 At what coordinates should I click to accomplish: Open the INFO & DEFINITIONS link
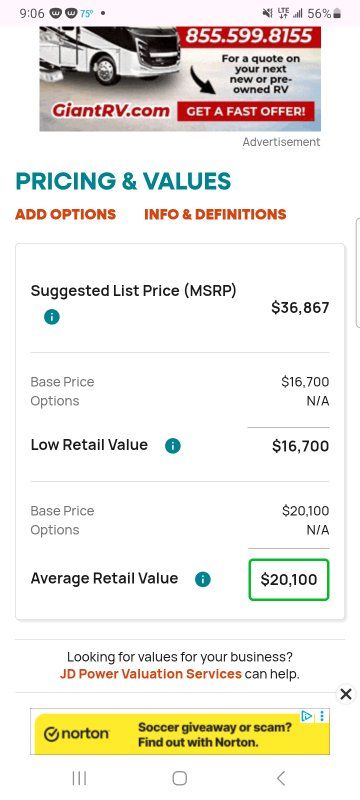pyautogui.click(x=215, y=214)
